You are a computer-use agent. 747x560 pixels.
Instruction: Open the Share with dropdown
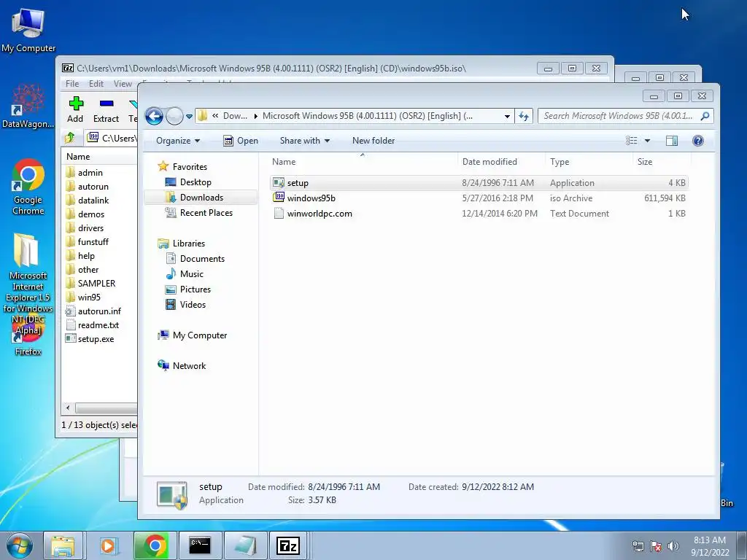(x=304, y=141)
